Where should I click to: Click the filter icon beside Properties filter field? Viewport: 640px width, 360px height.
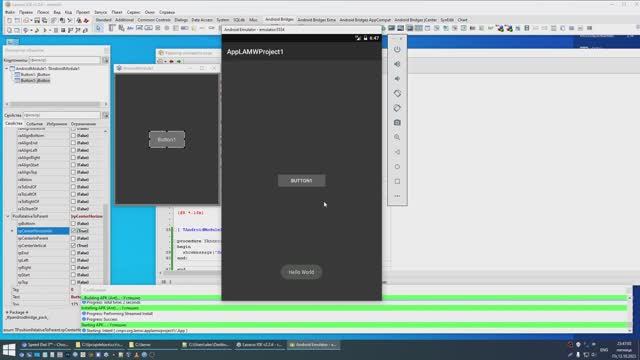tap(105, 116)
